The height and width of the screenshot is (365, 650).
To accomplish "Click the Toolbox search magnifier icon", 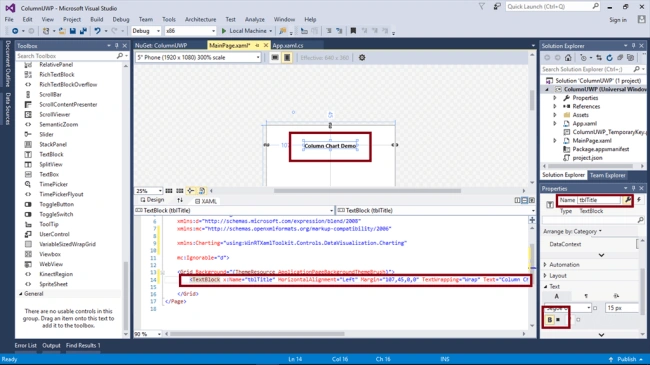I will tap(120, 56).
